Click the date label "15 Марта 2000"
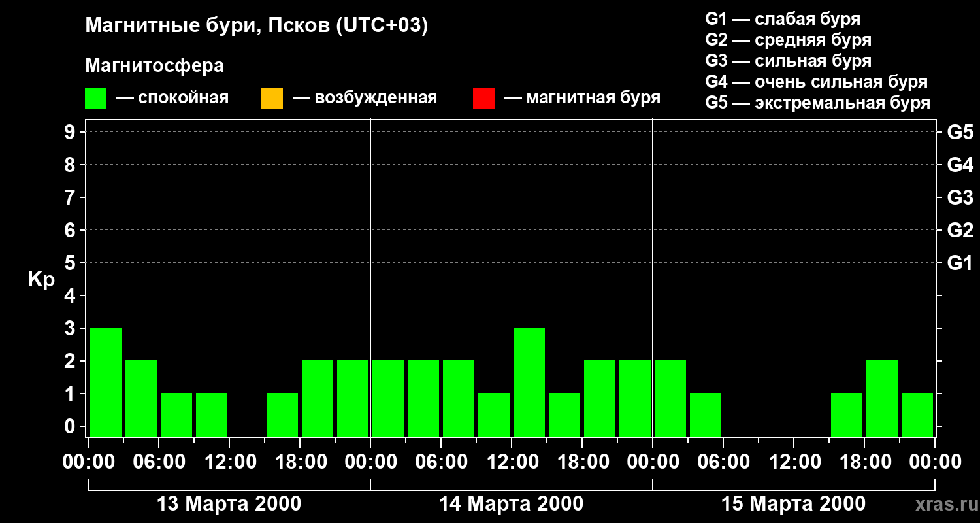Image resolution: width=980 pixels, height=523 pixels. pos(794,504)
